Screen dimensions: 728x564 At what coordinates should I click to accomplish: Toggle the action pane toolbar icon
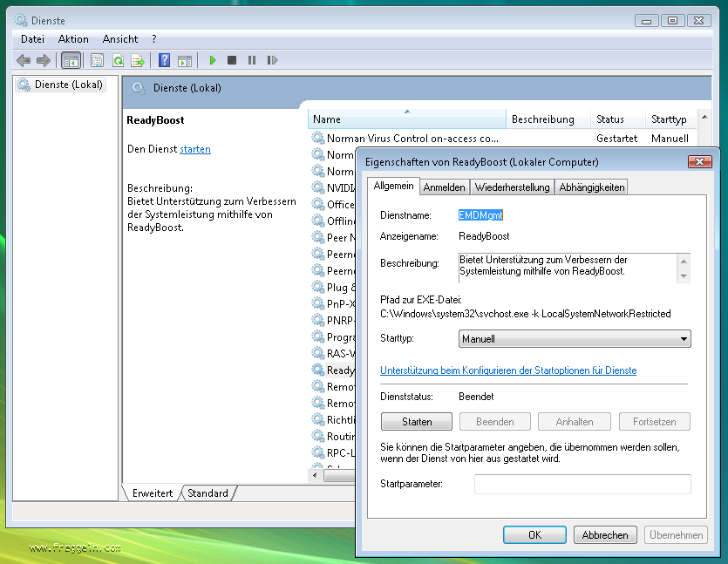point(185,60)
